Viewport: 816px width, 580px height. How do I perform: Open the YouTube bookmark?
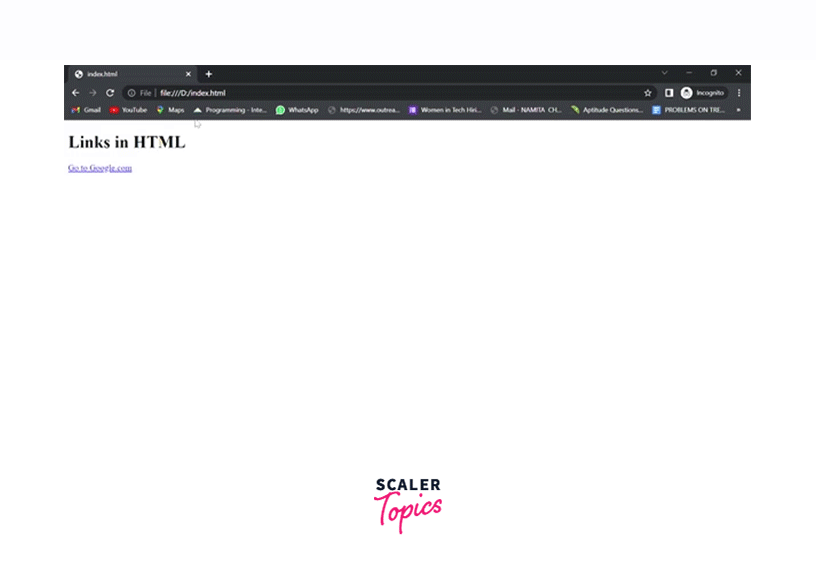point(128,110)
